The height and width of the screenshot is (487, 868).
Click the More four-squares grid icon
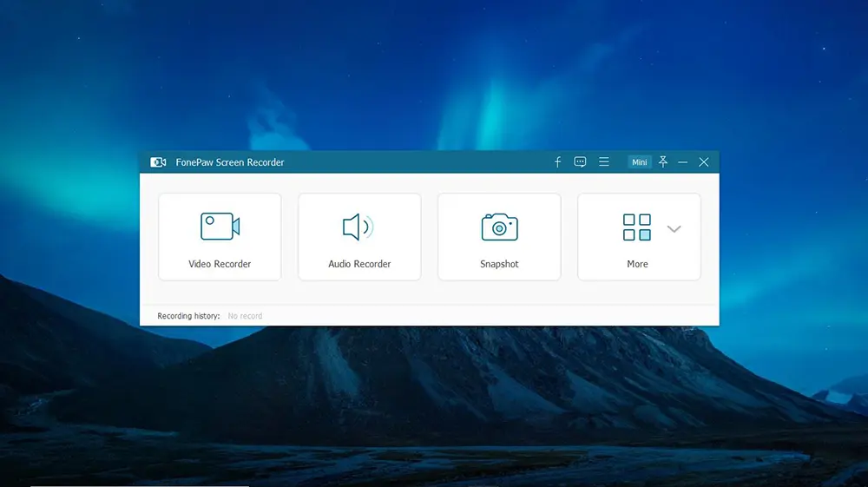pyautogui.click(x=636, y=227)
